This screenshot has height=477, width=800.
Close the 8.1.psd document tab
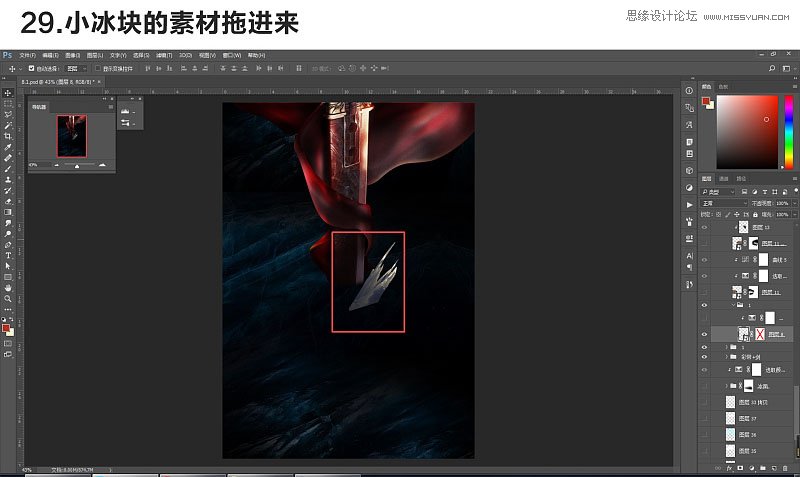click(99, 82)
